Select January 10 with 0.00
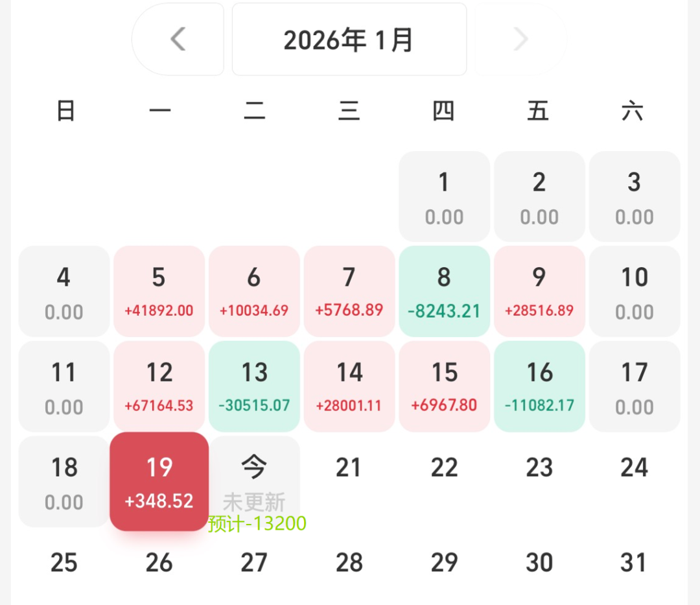The width and height of the screenshot is (700, 605). pos(635,292)
